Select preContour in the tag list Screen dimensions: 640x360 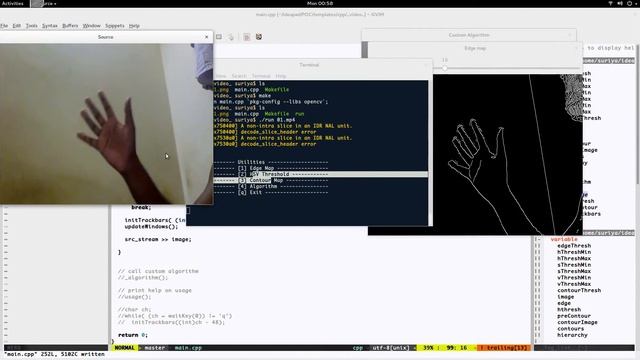click(x=574, y=316)
